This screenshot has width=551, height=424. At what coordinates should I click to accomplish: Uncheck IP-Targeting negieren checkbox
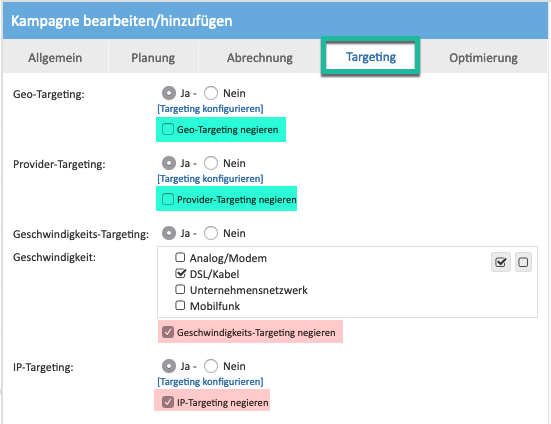[x=168, y=402]
